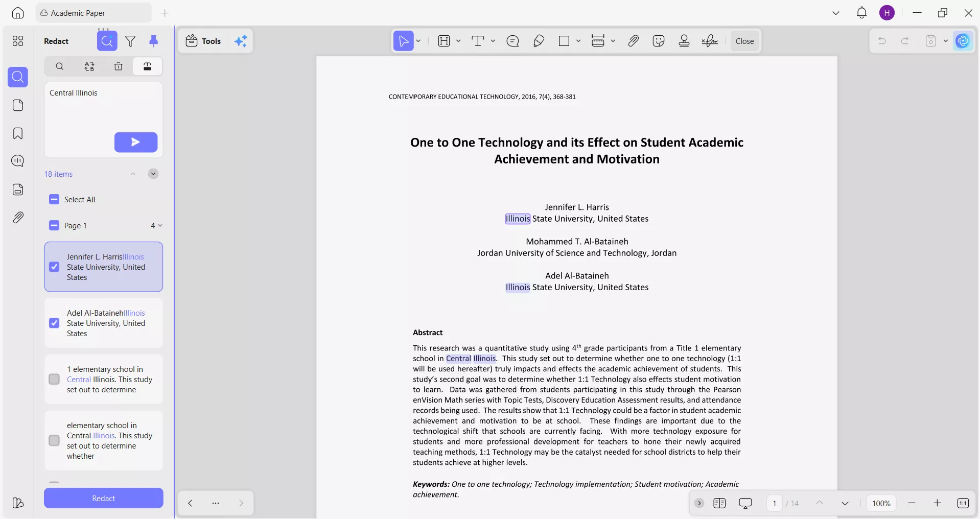The width and height of the screenshot is (980, 519).
Task: Open the comments panel in the sidebar
Action: [x=18, y=161]
